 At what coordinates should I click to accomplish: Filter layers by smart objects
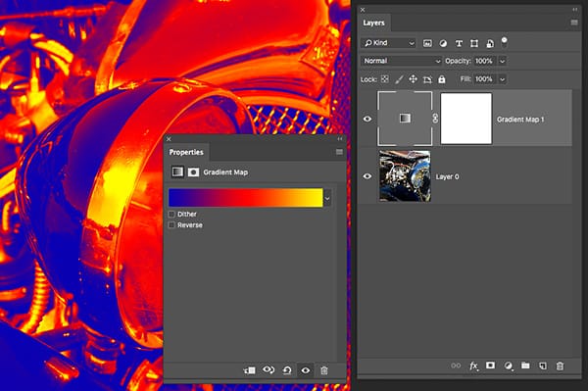(x=490, y=43)
